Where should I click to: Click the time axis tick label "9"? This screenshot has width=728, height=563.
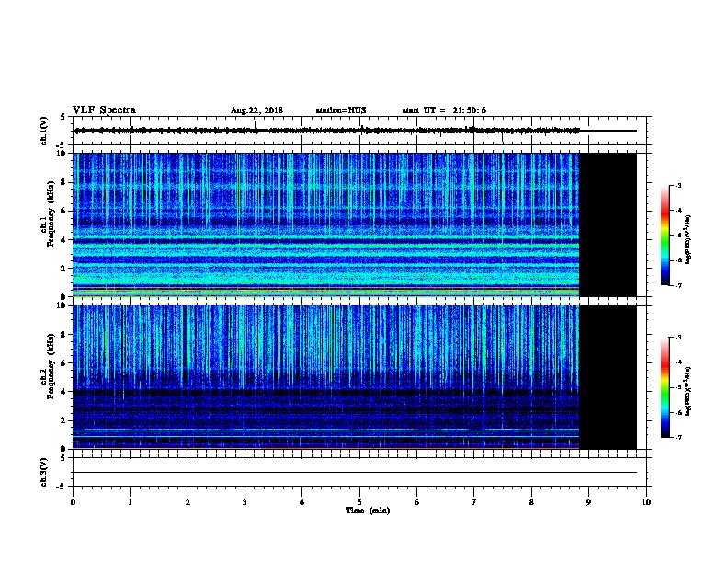[588, 501]
